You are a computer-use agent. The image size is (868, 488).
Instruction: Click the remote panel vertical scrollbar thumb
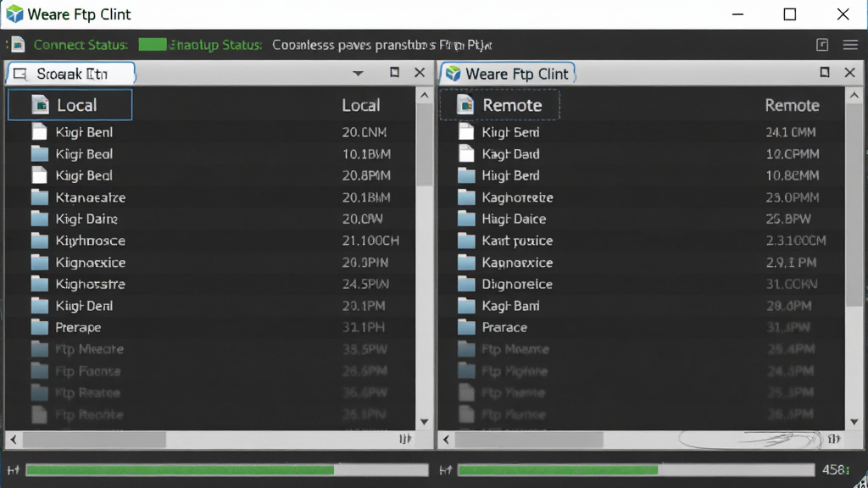coord(854,204)
